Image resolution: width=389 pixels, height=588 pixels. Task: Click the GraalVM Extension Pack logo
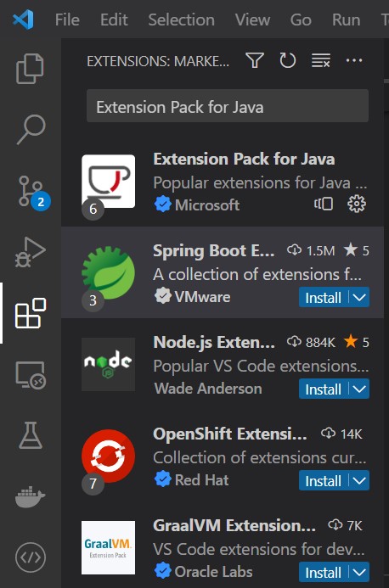tap(108, 547)
